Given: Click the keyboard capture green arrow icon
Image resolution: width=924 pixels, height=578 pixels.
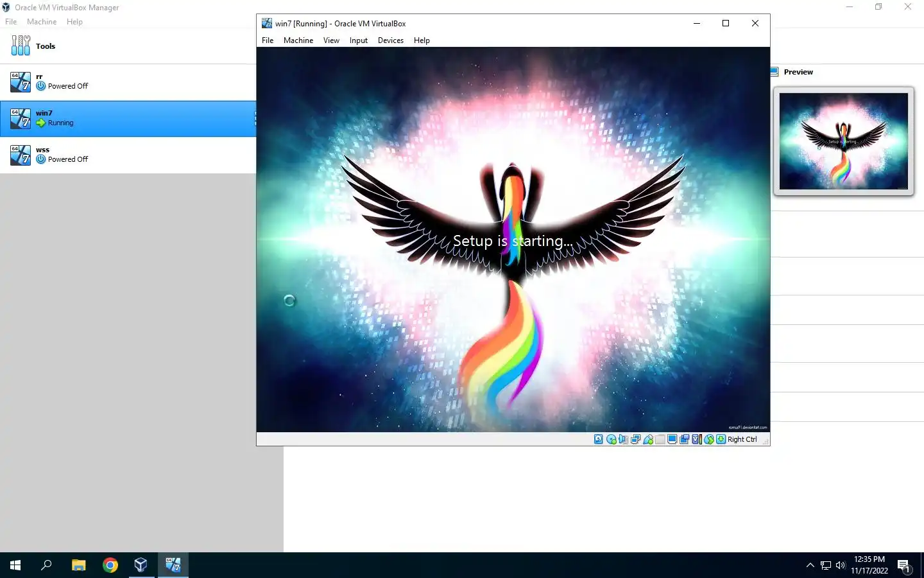Looking at the screenshot, I should (x=721, y=439).
